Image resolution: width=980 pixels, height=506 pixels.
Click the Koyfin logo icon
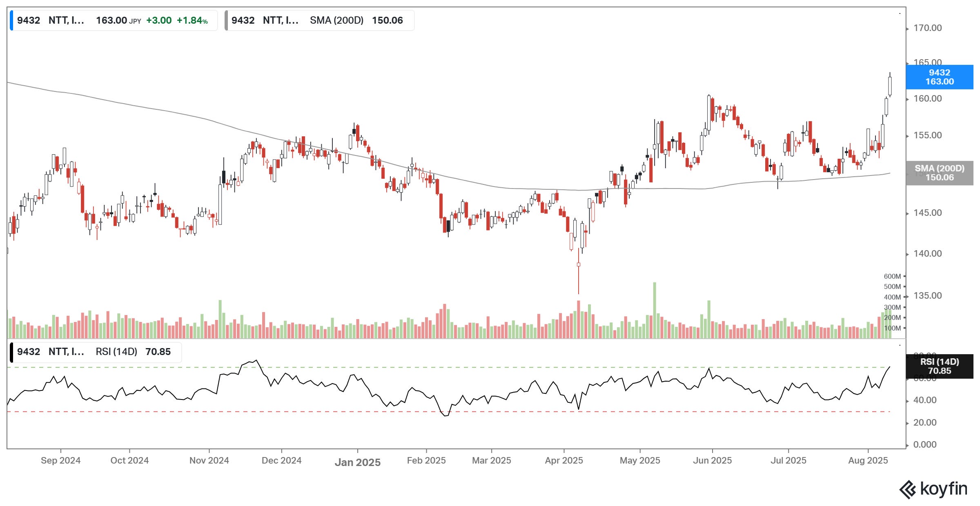908,489
